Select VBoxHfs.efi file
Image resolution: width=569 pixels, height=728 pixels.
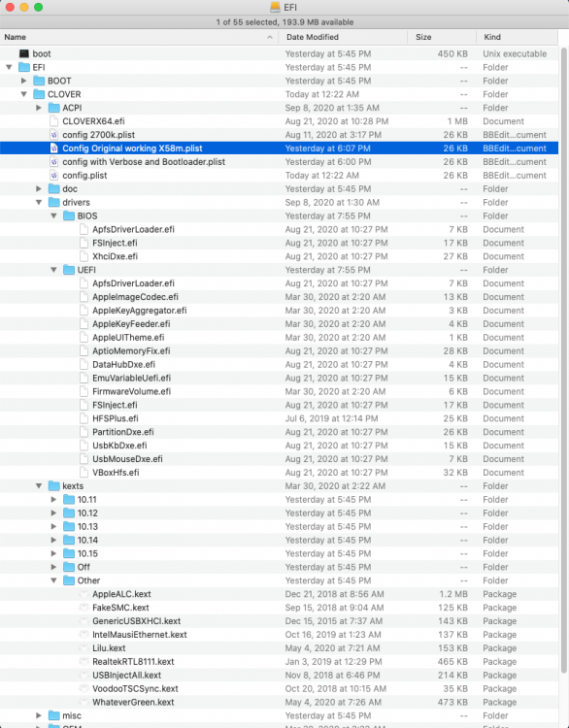point(279,473)
